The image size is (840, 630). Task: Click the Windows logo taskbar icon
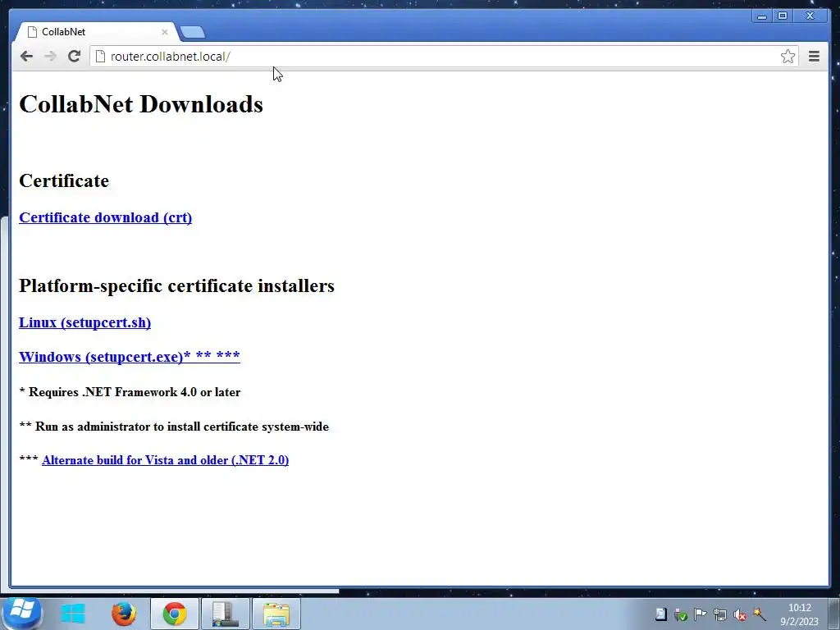pos(73,614)
